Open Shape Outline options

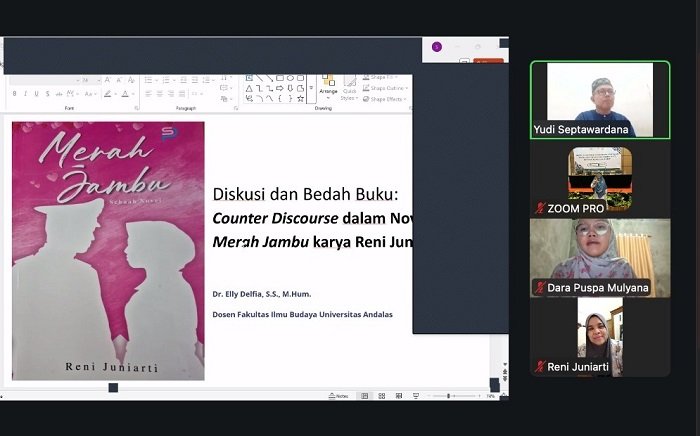(385, 88)
